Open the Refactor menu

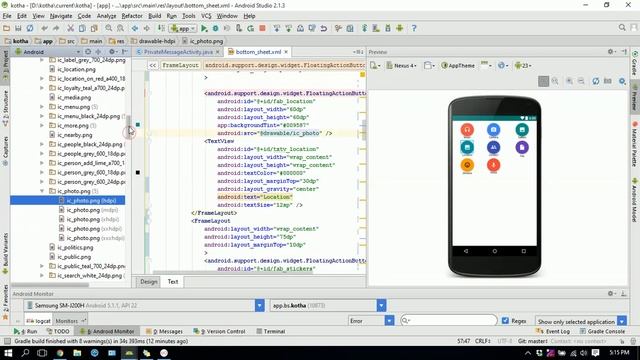coord(132,16)
